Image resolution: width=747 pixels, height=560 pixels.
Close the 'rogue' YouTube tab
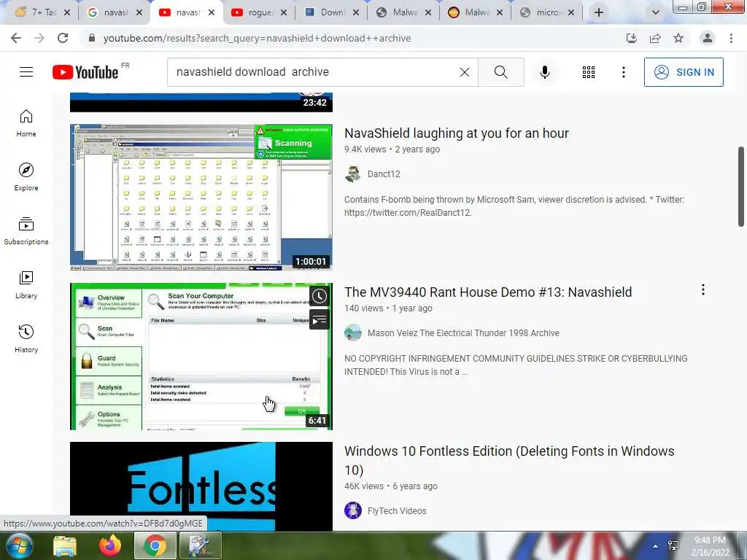[284, 13]
